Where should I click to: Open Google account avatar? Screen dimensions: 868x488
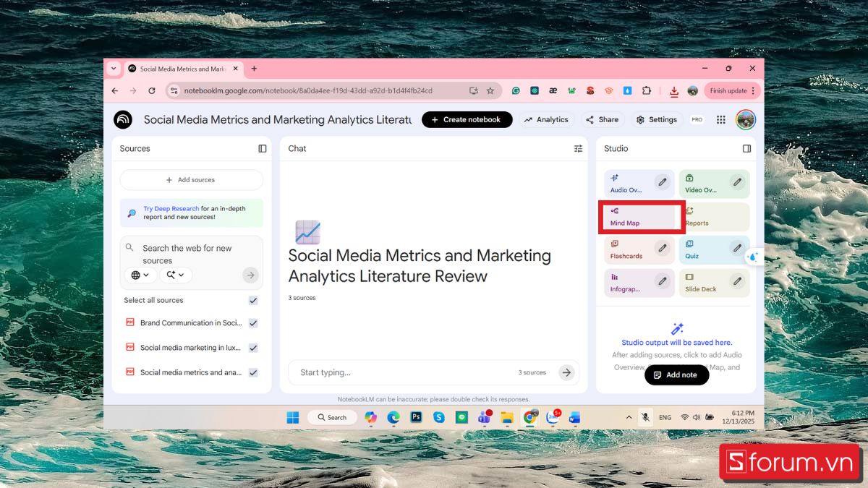(745, 119)
